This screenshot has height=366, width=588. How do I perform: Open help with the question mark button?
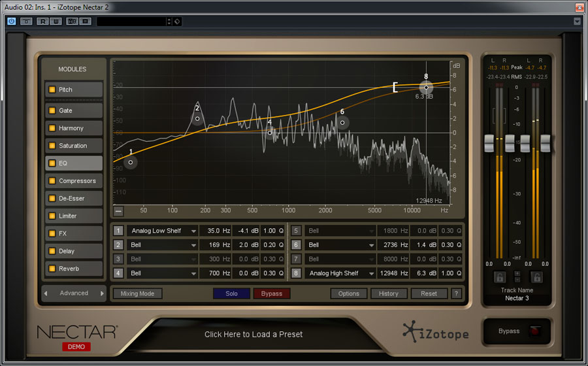[x=456, y=293]
